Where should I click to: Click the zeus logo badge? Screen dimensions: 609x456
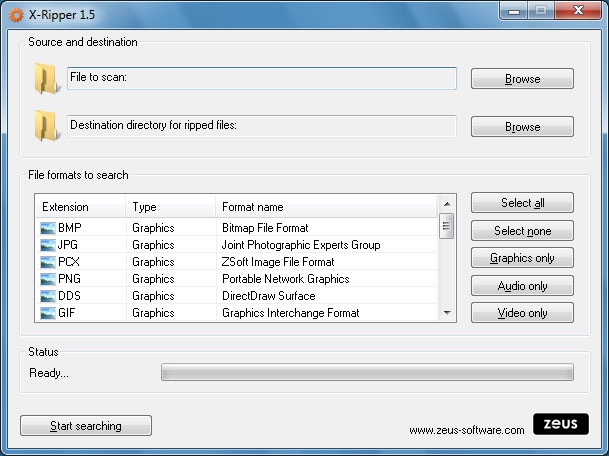tap(561, 424)
